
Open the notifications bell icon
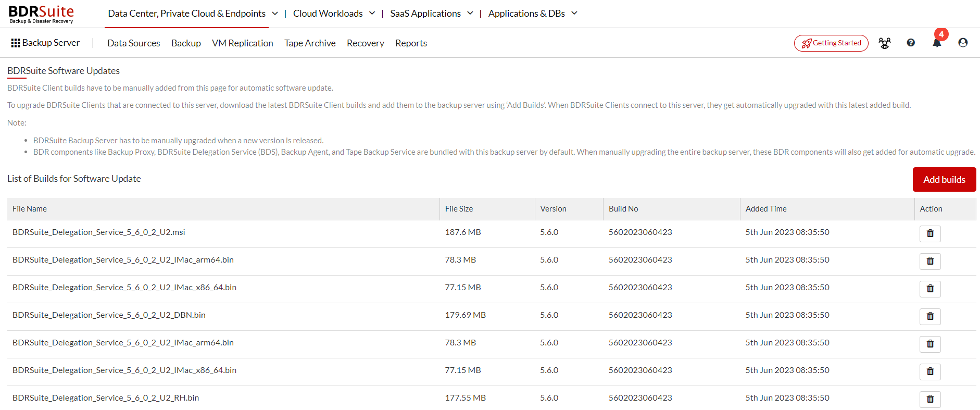click(937, 43)
